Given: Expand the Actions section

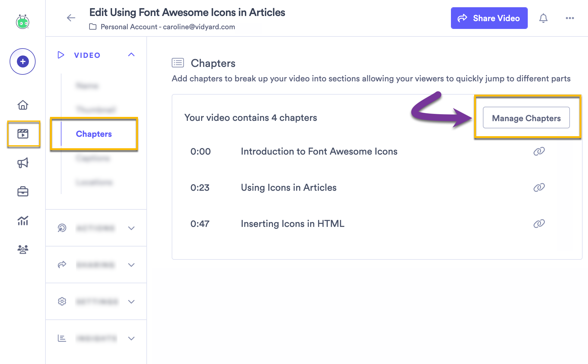Looking at the screenshot, I should (x=131, y=228).
